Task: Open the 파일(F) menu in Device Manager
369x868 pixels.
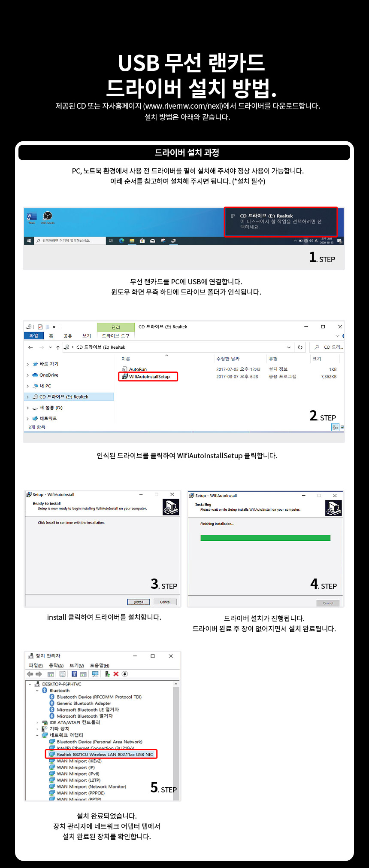Action: tap(36, 665)
